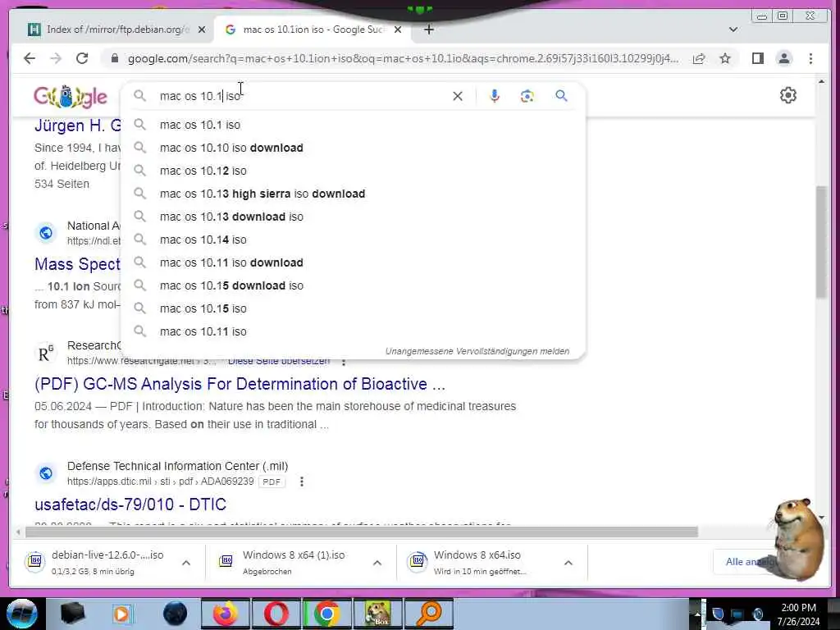Viewport: 840px width, 630px height.
Task: Click the Defense Technical Information Center favicon
Action: coord(46,473)
